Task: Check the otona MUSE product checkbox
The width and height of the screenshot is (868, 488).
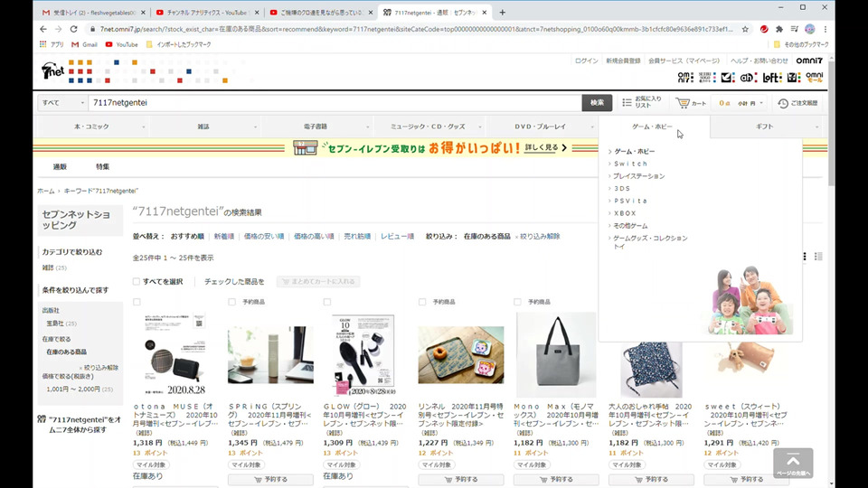Action: coord(137,302)
